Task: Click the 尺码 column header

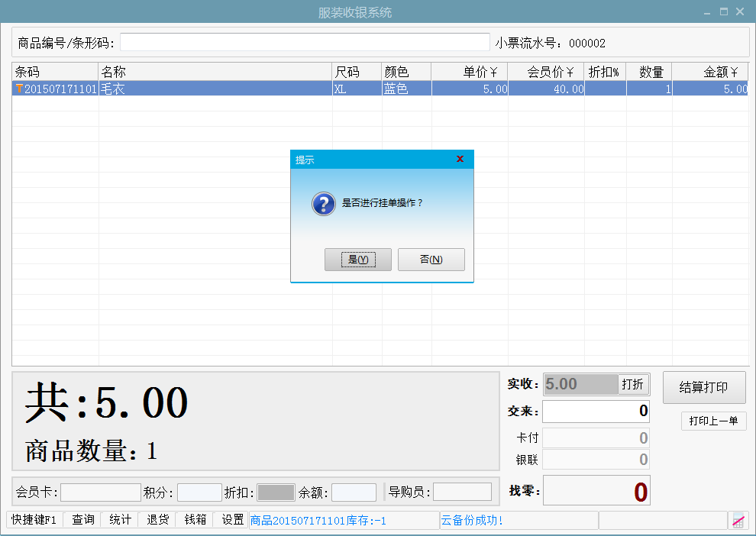Action: tap(357, 72)
